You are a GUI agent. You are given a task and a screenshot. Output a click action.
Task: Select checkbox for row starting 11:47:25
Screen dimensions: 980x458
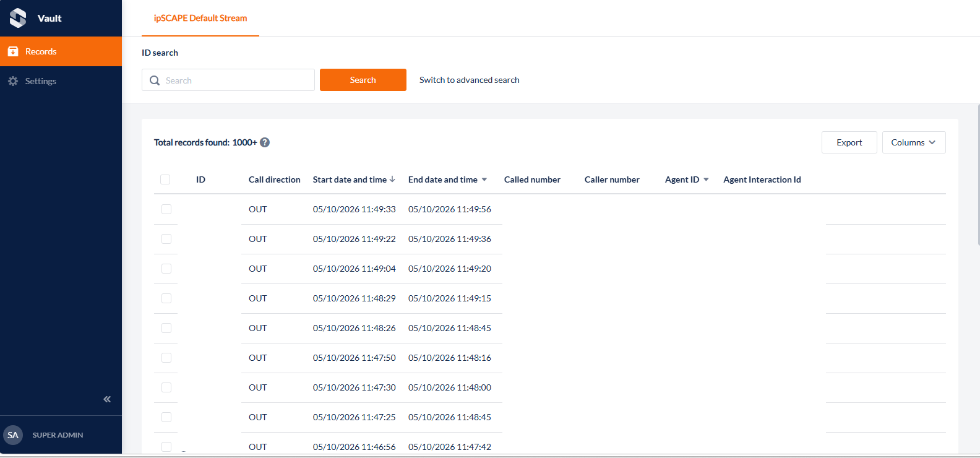coord(166,417)
